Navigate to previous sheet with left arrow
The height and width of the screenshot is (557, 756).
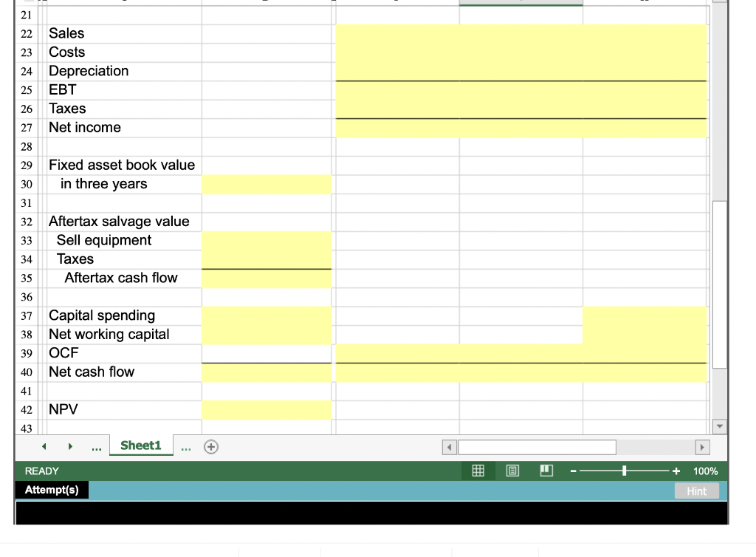(44, 446)
